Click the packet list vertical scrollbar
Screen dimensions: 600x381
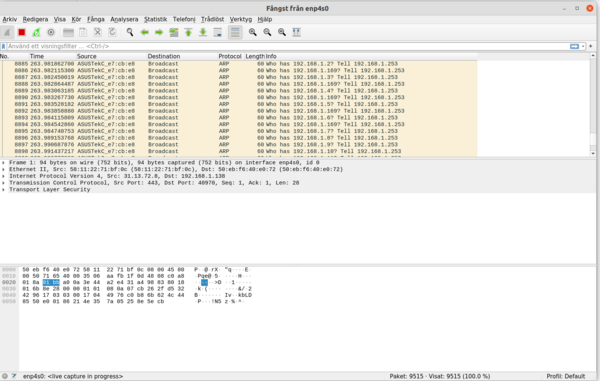point(593,104)
